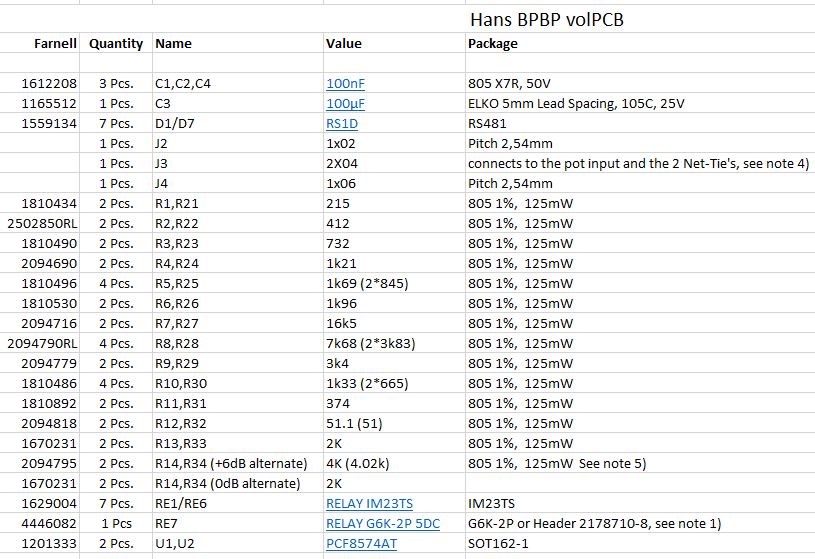Screen dimensions: 815x559
Task: Select the J3 package note cell
Action: (640, 163)
